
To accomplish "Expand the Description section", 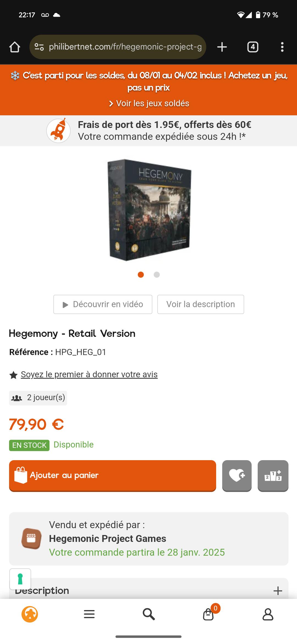I will tap(148, 591).
